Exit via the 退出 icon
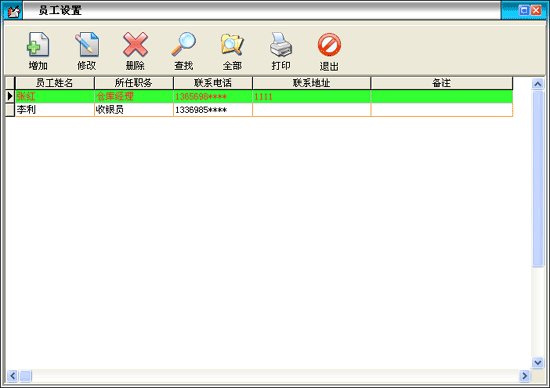The image size is (550, 388). point(329,45)
